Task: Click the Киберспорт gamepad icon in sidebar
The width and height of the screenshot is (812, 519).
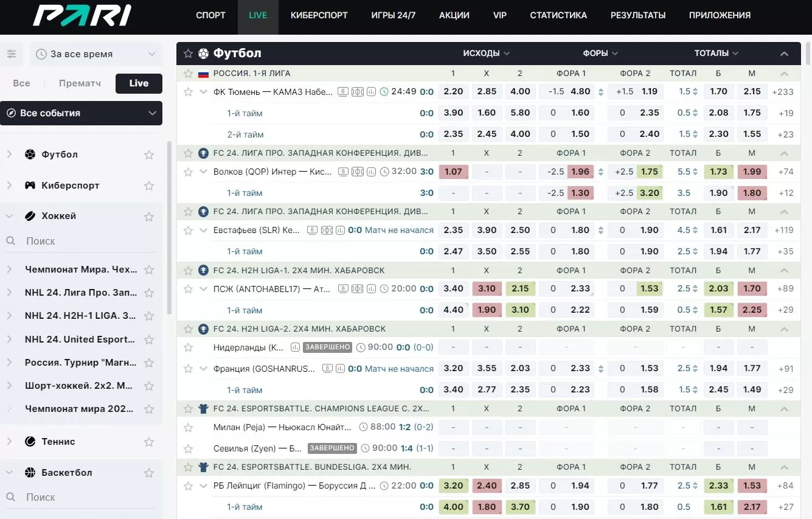Action: 30,186
